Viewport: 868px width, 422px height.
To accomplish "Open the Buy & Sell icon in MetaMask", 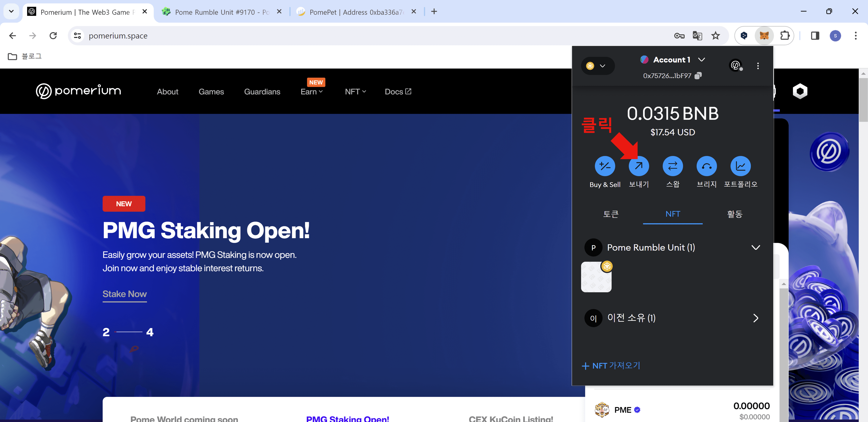I will (604, 166).
